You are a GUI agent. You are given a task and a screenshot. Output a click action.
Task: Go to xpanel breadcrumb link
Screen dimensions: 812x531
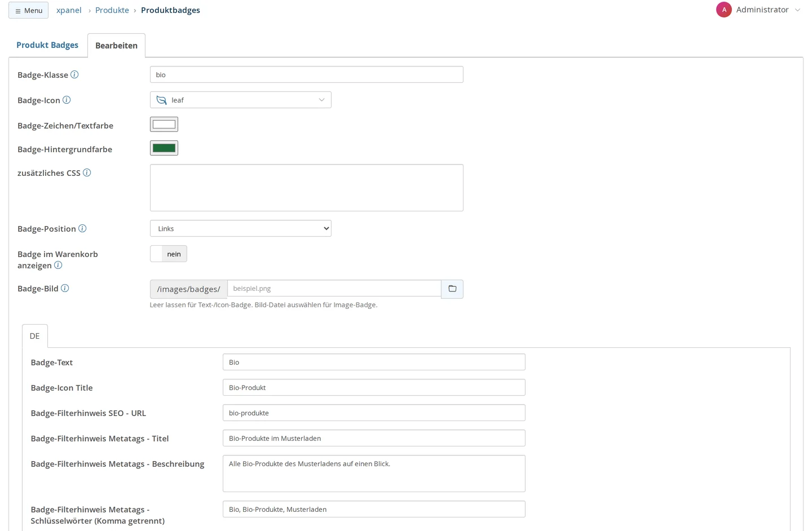pos(69,10)
